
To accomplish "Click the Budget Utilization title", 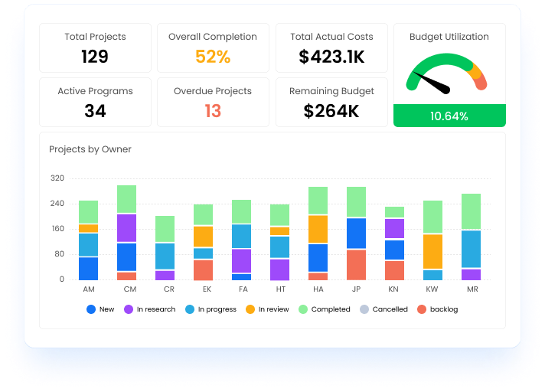I will [449, 37].
